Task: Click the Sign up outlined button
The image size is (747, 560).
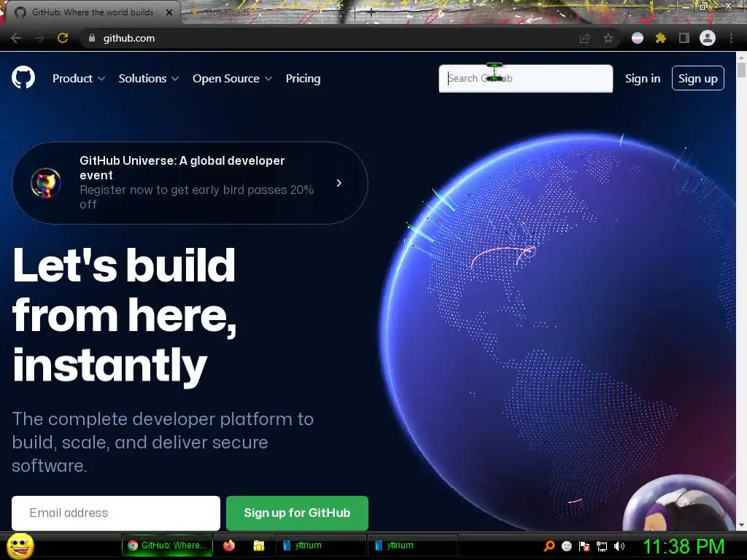Action: [x=698, y=78]
